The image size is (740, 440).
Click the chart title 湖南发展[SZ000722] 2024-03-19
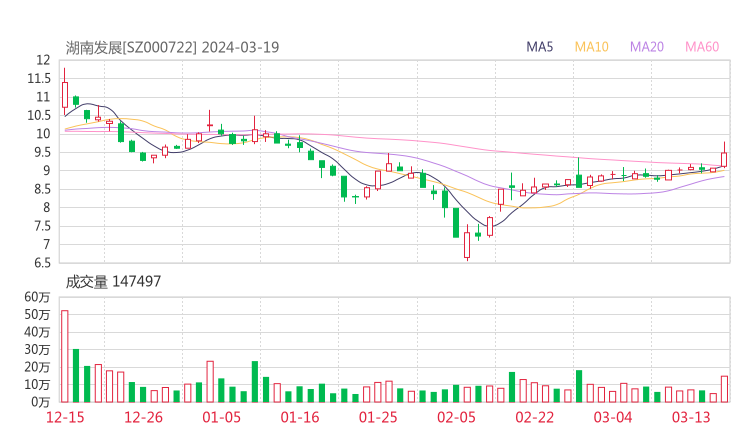[x=172, y=47]
